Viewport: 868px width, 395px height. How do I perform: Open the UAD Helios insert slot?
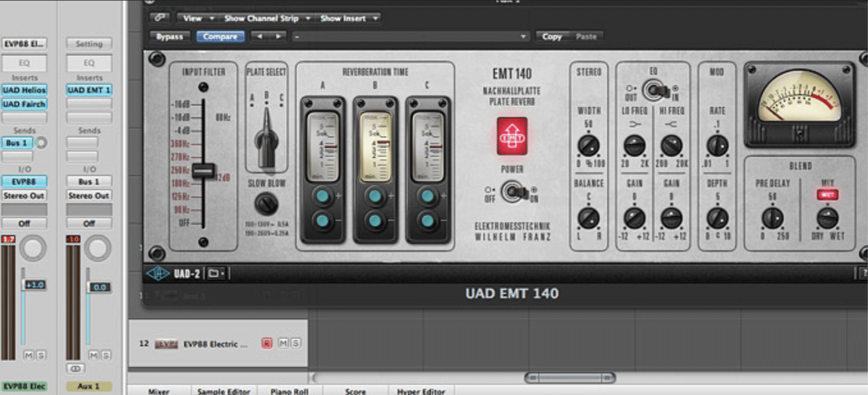coord(25,90)
